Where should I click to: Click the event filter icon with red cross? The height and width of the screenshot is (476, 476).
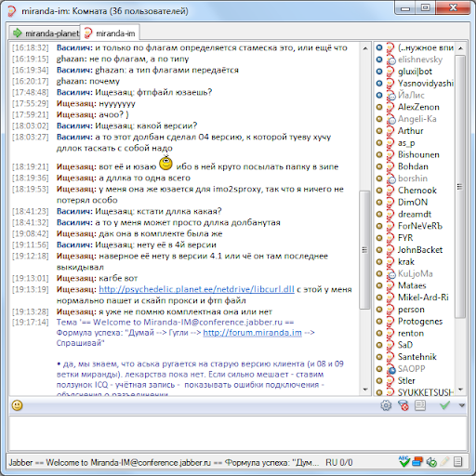(x=403, y=405)
